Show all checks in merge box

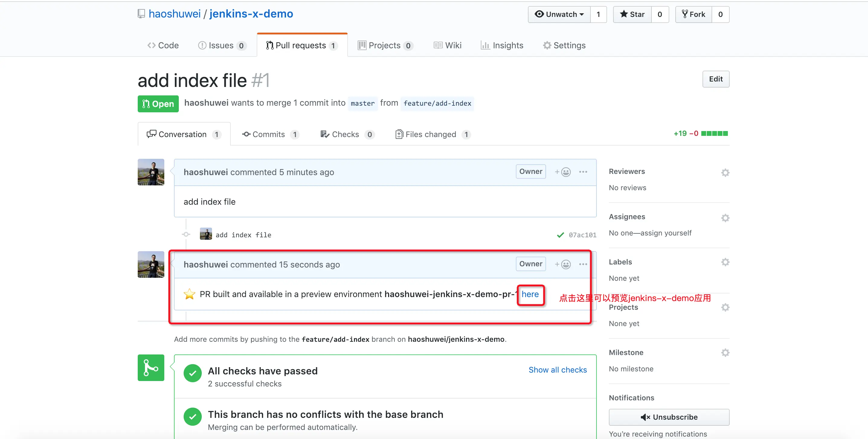(x=557, y=370)
